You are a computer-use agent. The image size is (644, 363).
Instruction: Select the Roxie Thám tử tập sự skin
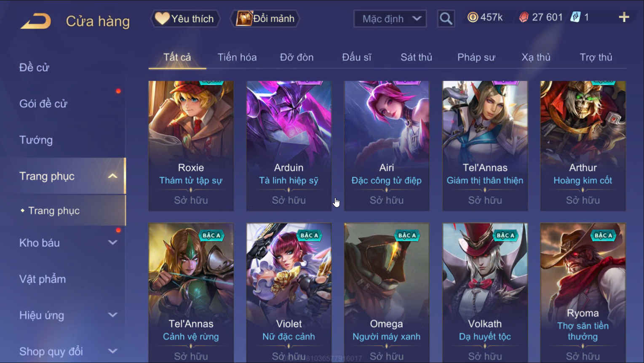pos(191,146)
